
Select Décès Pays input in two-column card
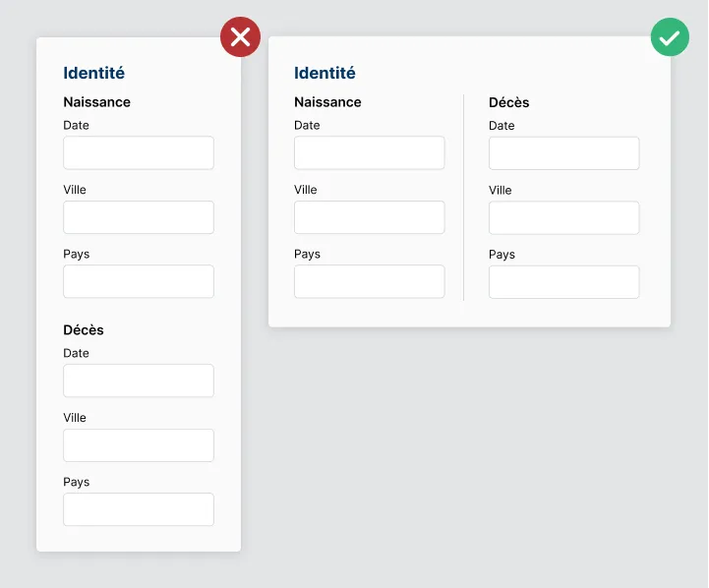(563, 282)
